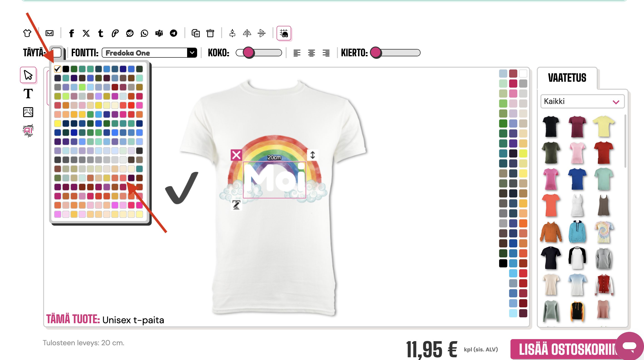Choose the blue t-shirt thumbnail
This screenshot has width=644, height=360.
[x=577, y=179]
